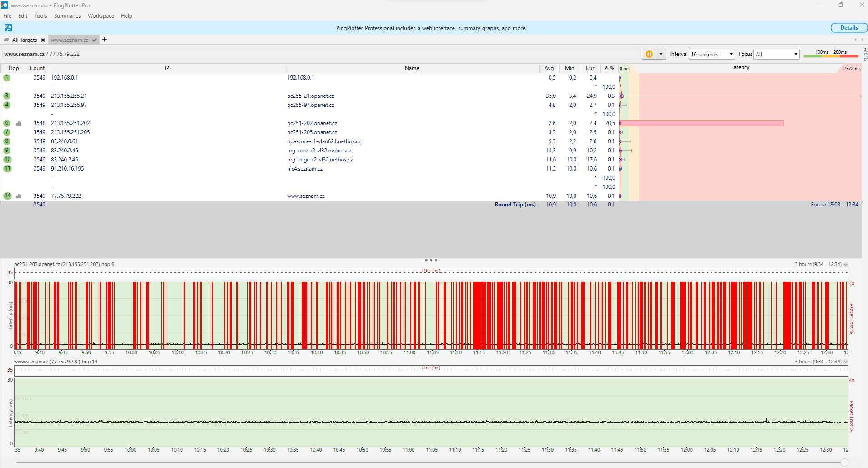Screen dimensions: 868x468
Task: Open the Focus dropdown
Action: click(x=777, y=54)
